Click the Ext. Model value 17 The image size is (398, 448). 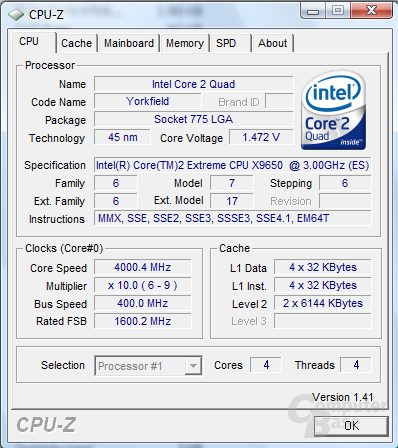(x=232, y=201)
